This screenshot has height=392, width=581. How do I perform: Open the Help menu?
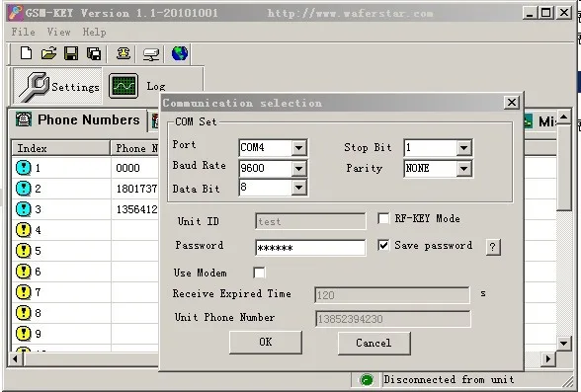94,32
